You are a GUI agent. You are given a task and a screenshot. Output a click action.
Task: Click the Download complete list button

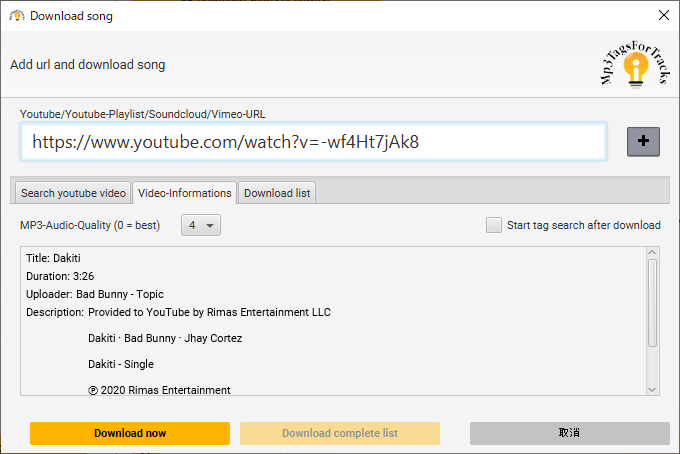pos(340,433)
